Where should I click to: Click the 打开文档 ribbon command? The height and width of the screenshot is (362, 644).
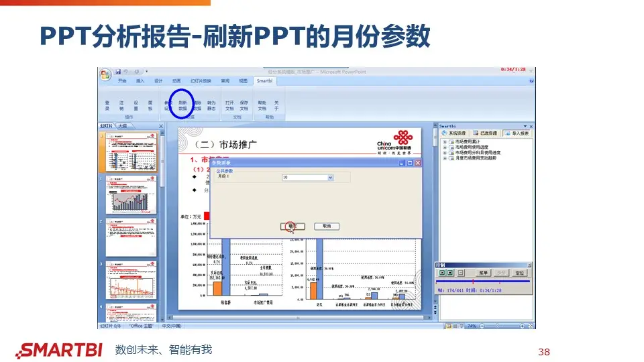click(x=229, y=105)
